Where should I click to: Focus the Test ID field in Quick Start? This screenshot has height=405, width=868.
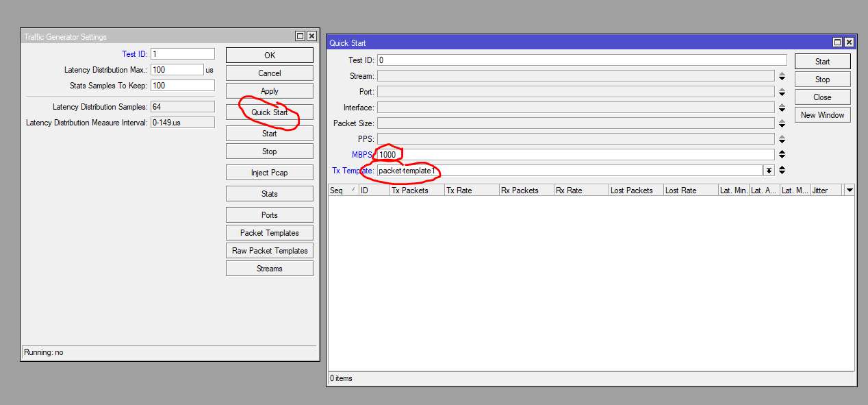[x=582, y=60]
